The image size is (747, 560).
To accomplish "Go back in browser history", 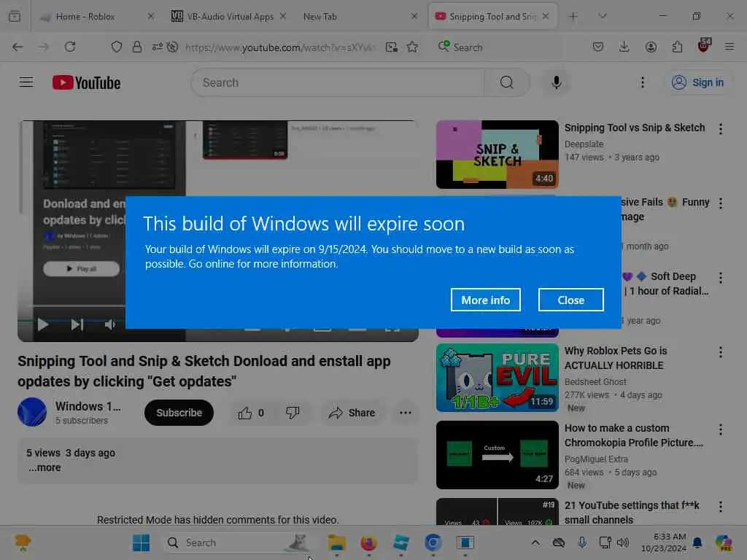I will click(18, 47).
